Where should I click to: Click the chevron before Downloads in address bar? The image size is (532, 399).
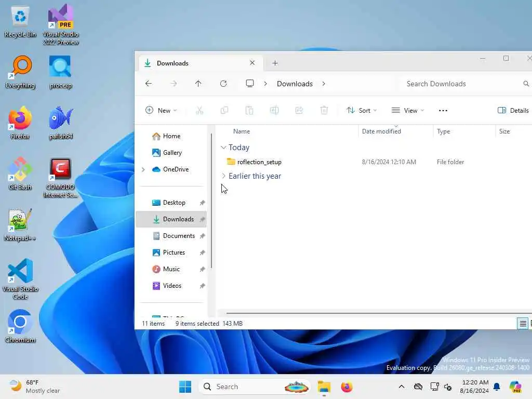pyautogui.click(x=265, y=84)
